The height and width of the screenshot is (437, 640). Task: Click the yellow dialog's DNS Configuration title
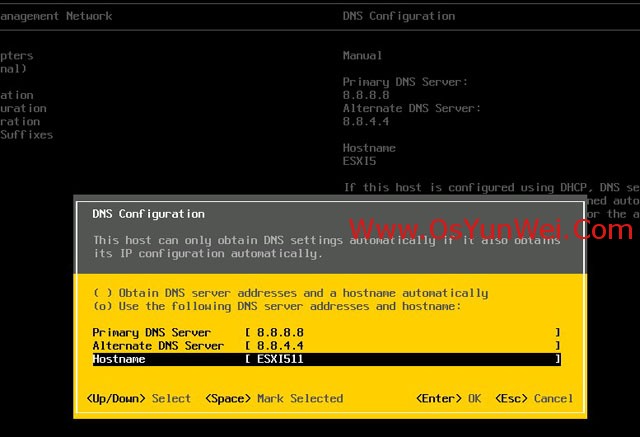pos(148,214)
